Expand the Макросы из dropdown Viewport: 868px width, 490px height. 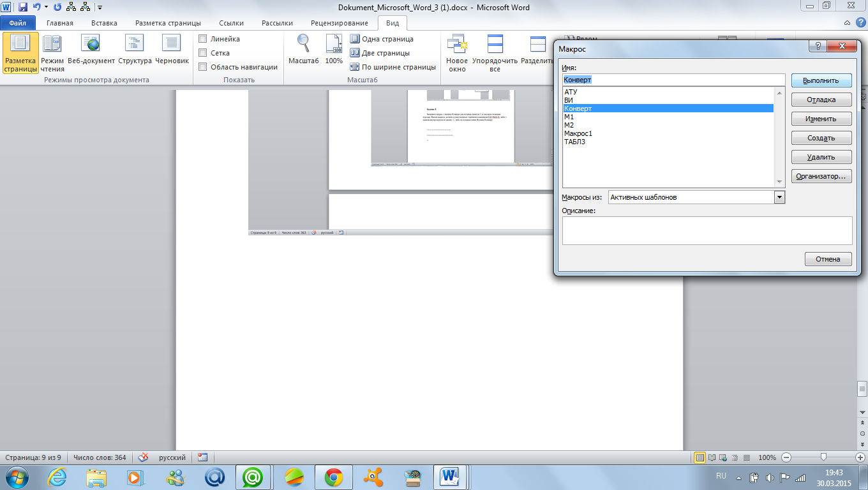(779, 197)
